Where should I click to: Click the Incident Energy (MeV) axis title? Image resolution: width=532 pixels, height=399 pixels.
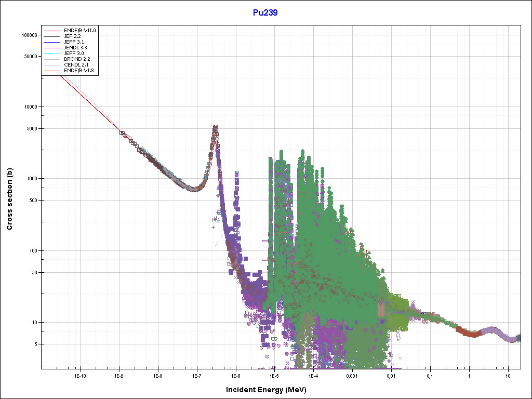pos(270,390)
